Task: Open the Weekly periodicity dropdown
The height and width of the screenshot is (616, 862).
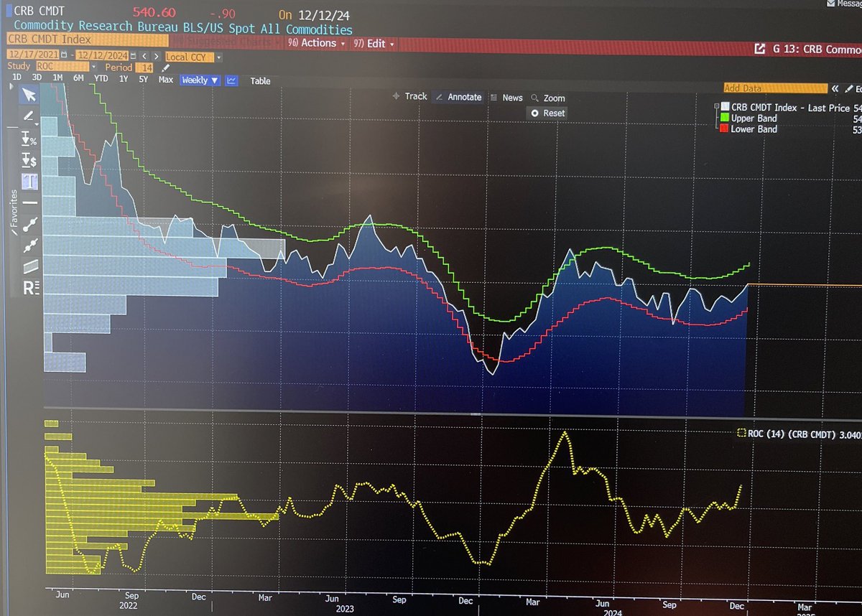Action: click(200, 80)
